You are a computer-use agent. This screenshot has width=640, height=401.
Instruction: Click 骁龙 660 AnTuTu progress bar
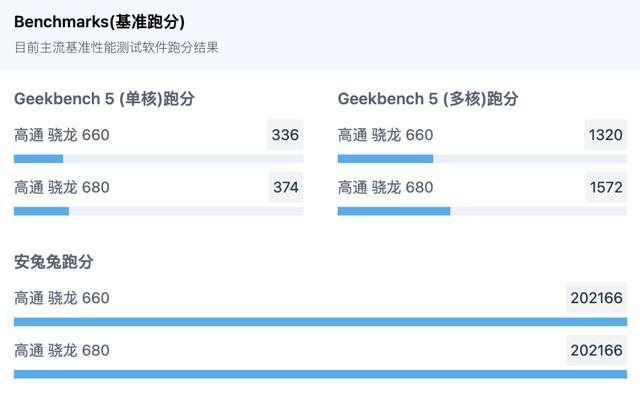coord(320,322)
